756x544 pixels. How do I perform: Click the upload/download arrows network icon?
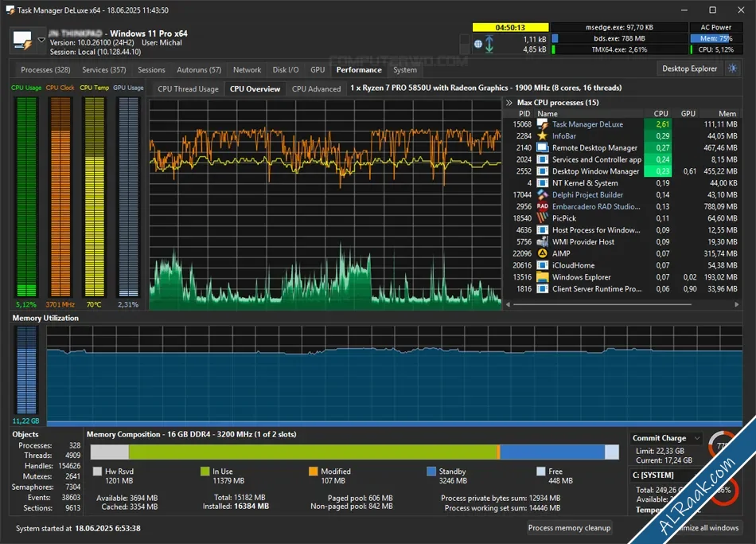(489, 44)
